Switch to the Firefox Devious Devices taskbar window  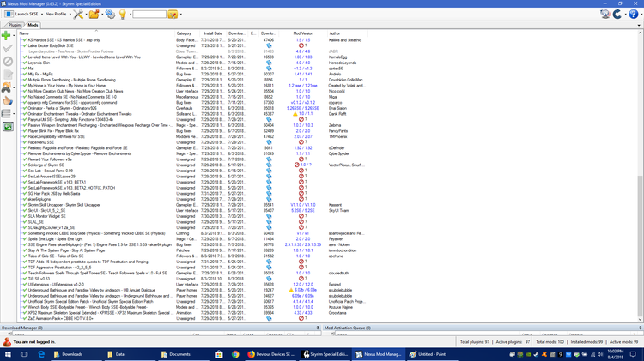[270, 354]
